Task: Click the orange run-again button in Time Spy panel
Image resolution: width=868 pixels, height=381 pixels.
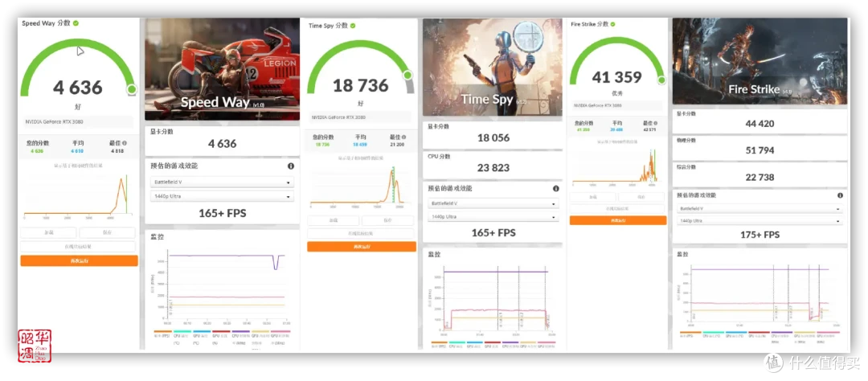Action: point(362,247)
